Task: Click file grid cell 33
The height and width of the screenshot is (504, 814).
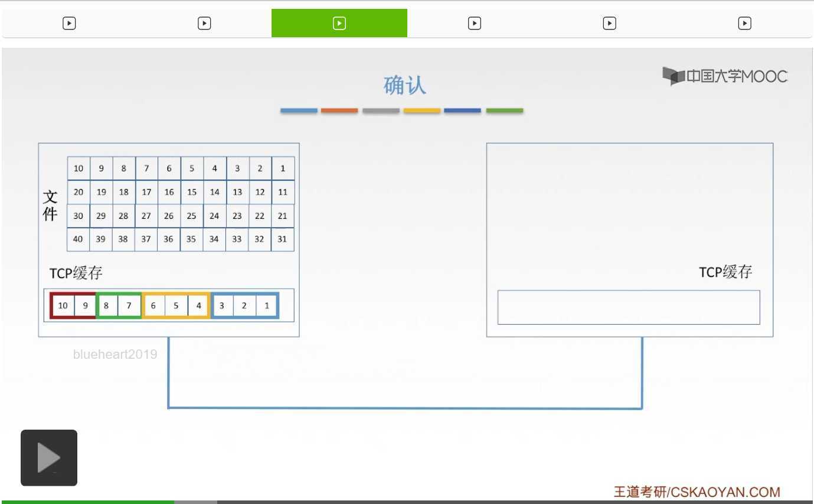Action: tap(237, 239)
